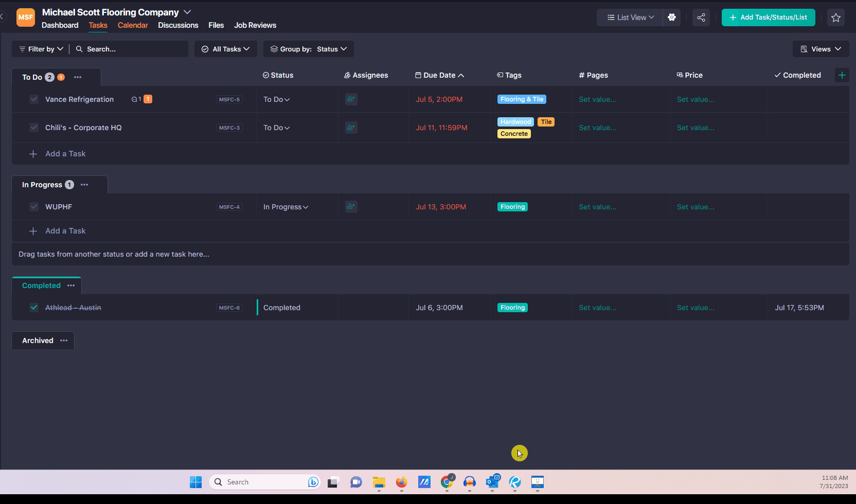Viewport: 856px width, 504px height.
Task: Go to the Dashboard tab
Action: 60,25
